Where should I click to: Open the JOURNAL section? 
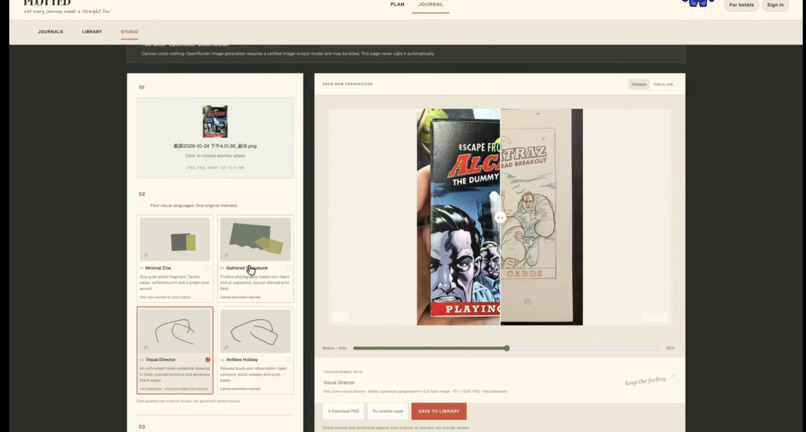pyautogui.click(x=430, y=5)
